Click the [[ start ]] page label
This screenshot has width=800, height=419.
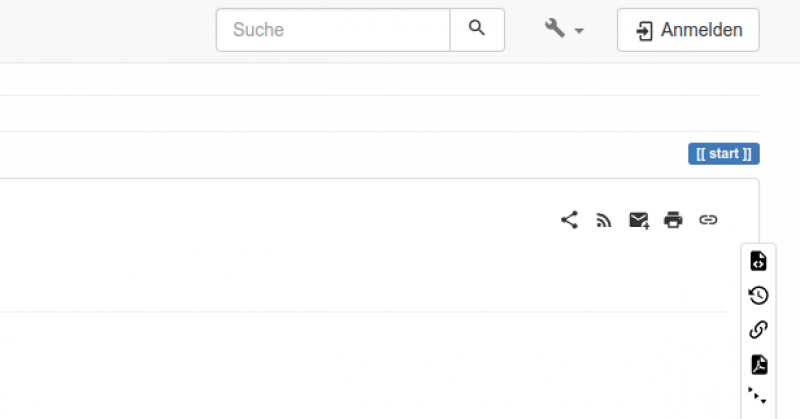(723, 154)
